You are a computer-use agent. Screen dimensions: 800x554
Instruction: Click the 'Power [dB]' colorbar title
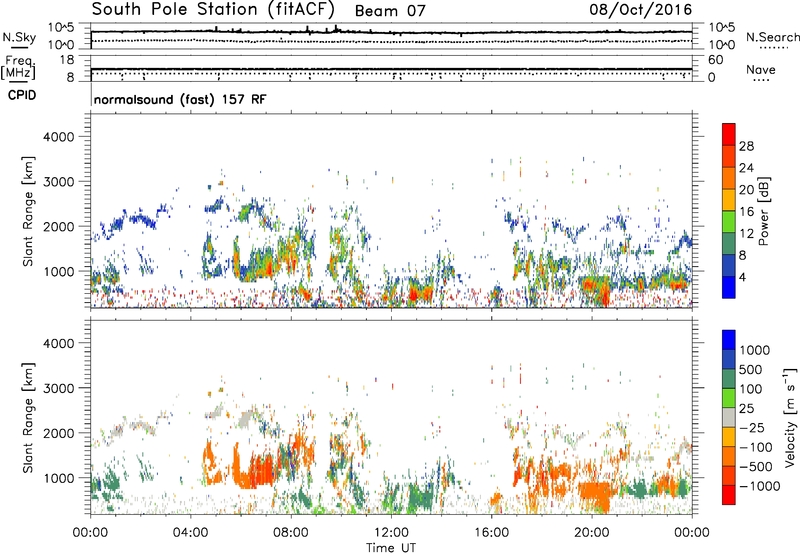point(764,211)
